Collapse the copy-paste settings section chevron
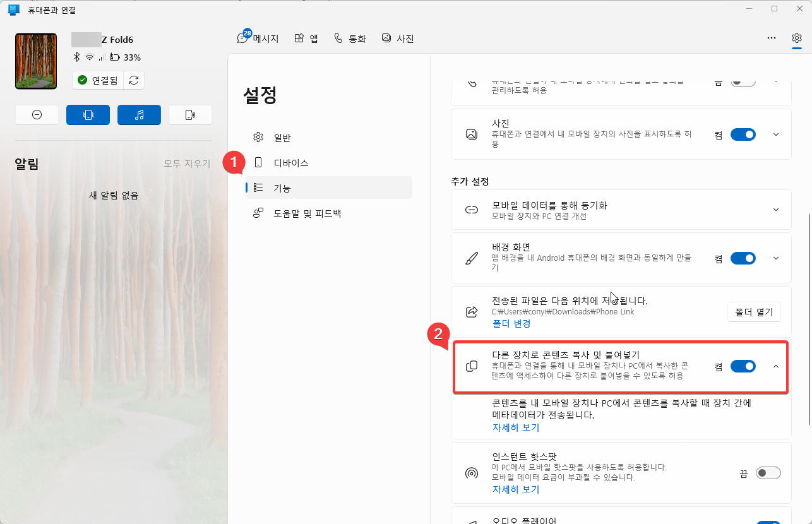 coord(775,366)
